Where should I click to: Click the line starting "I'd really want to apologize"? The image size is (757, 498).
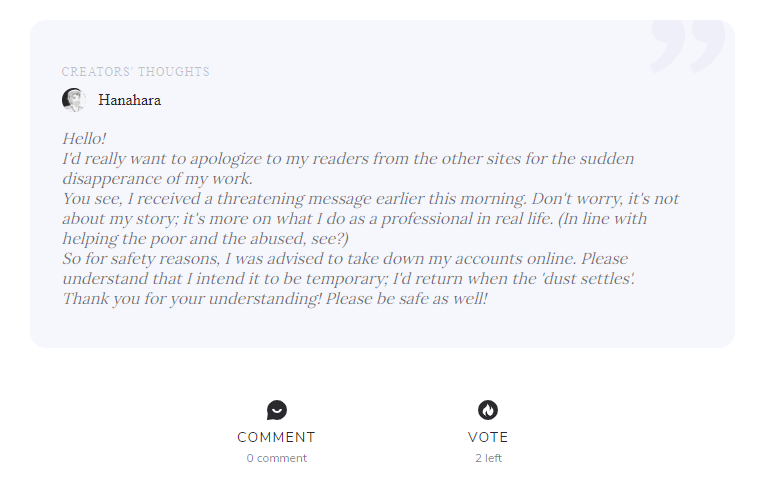[348, 159]
